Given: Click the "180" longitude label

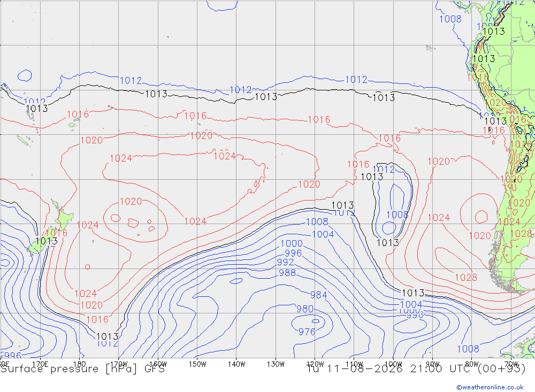Looking at the screenshot, I should 80,364.
